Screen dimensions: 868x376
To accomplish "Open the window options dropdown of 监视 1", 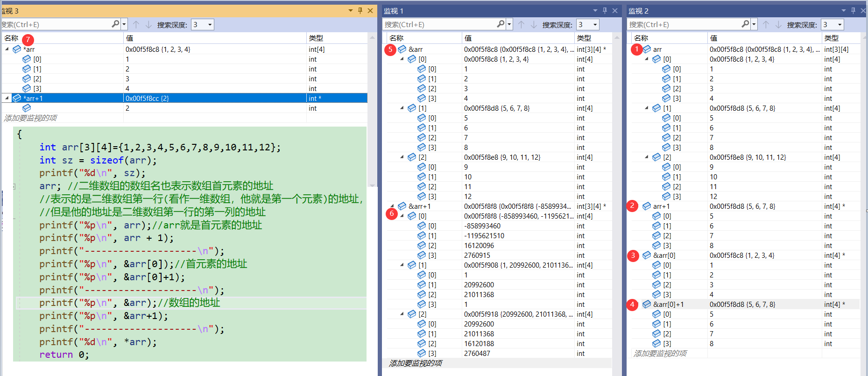I will click(x=595, y=10).
